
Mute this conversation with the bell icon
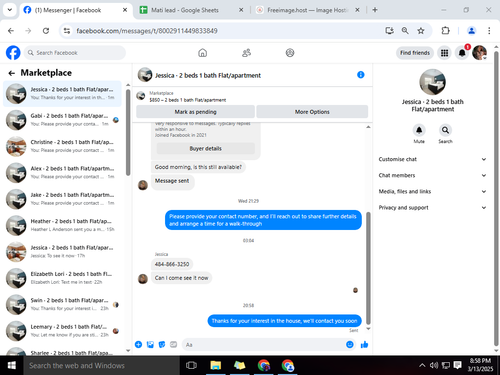419,130
